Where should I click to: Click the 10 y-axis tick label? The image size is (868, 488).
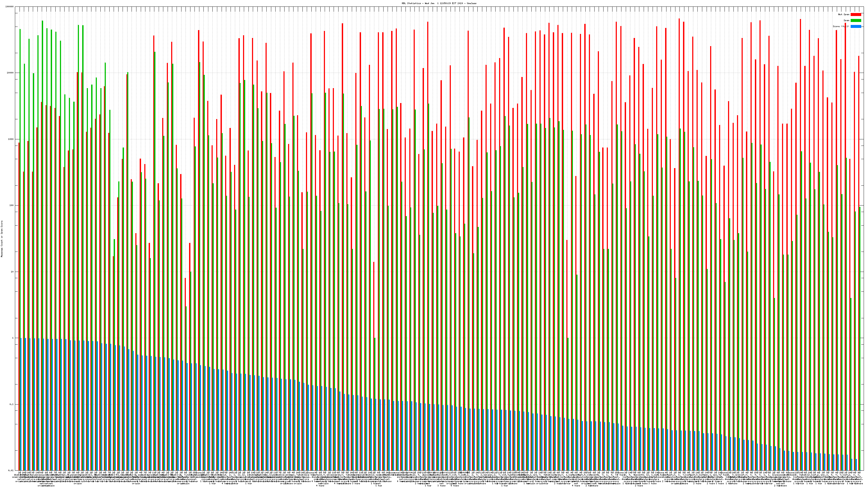12,272
